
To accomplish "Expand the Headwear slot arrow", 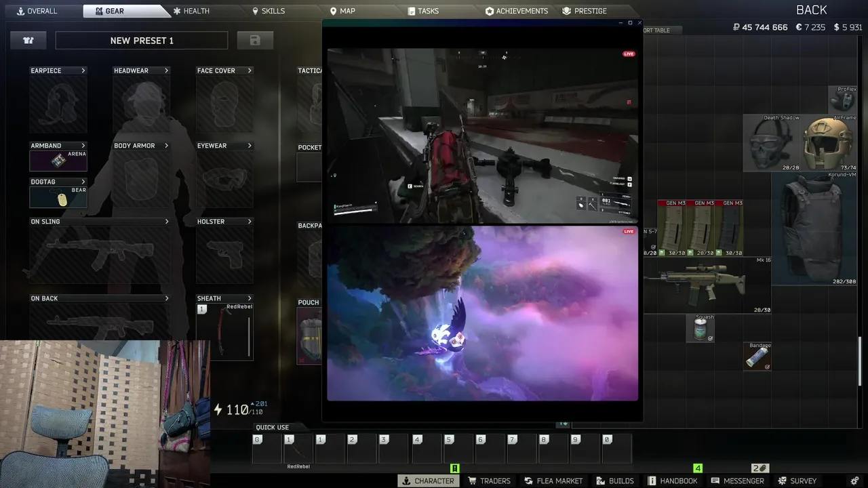I will (166, 70).
